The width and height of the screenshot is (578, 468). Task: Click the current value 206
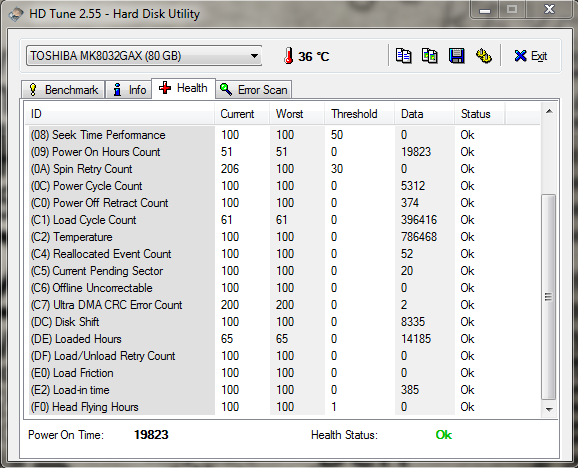pyautogui.click(x=230, y=169)
